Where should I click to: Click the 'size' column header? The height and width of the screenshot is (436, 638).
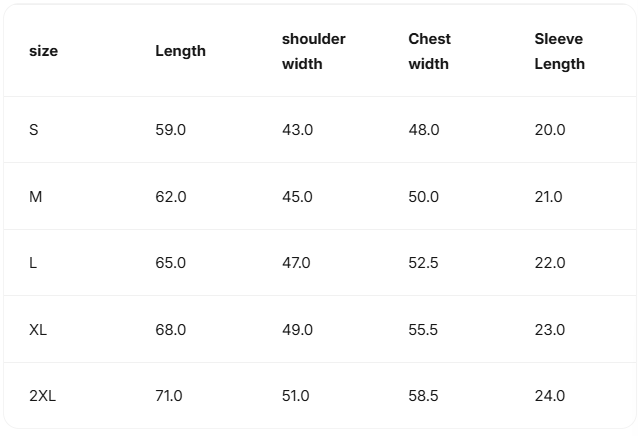point(43,51)
